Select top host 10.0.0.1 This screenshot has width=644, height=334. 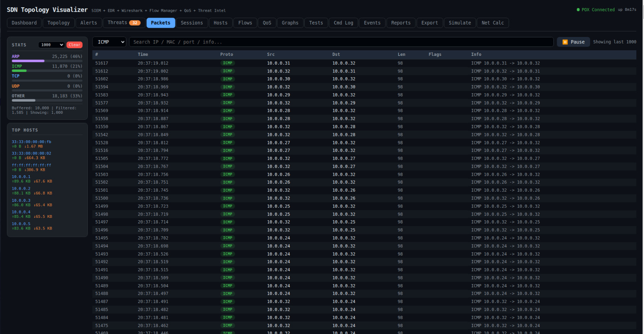coord(21,177)
